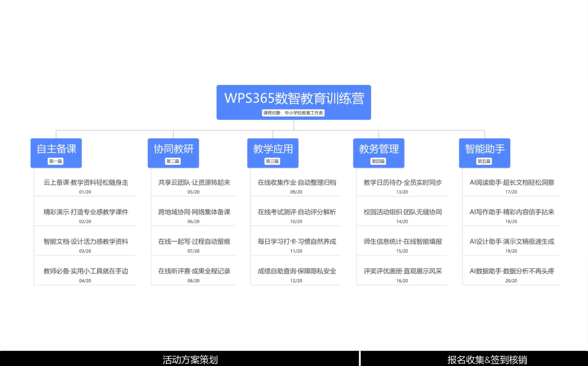
Task: Click the 智能助手 branch node
Action: (x=484, y=149)
